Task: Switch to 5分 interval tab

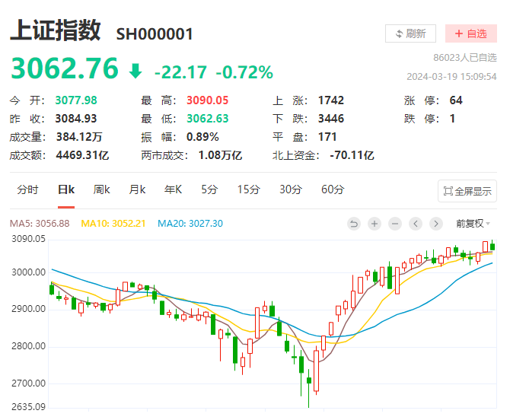Action: pos(209,189)
